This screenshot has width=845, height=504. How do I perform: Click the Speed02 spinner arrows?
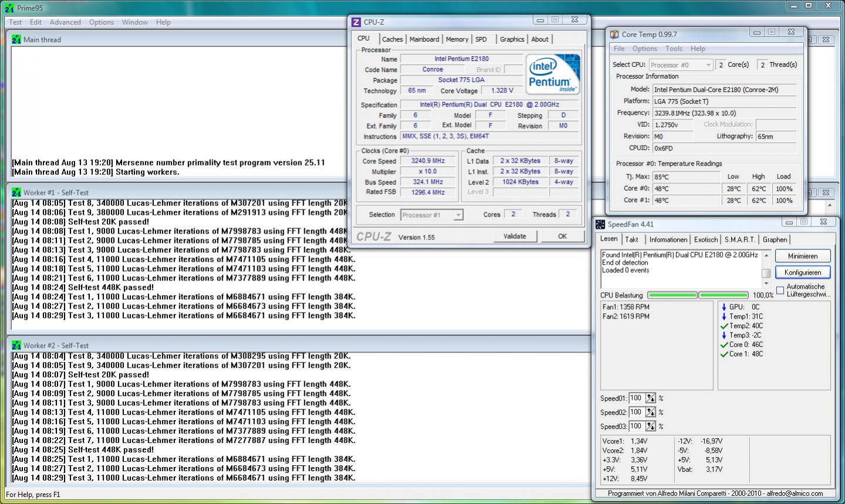point(651,412)
